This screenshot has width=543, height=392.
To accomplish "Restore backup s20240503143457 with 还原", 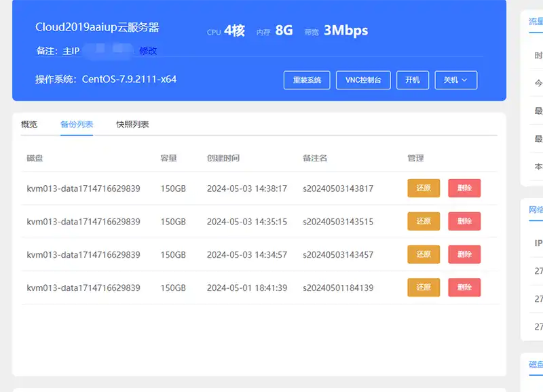I will click(424, 254).
